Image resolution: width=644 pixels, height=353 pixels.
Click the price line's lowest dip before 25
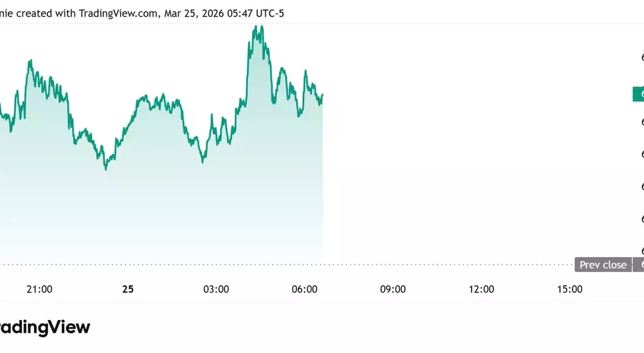(106, 169)
